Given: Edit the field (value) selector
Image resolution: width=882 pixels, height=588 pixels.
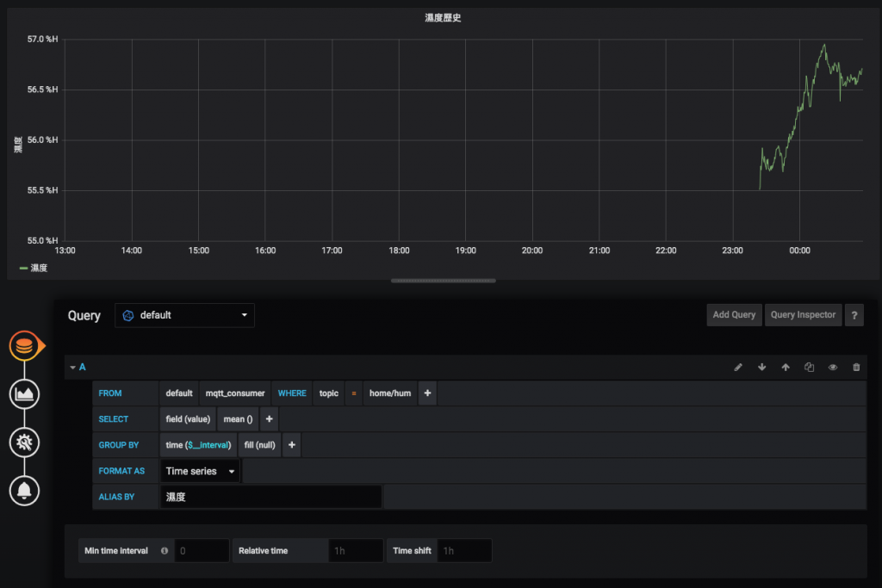Looking at the screenshot, I should click(x=188, y=419).
